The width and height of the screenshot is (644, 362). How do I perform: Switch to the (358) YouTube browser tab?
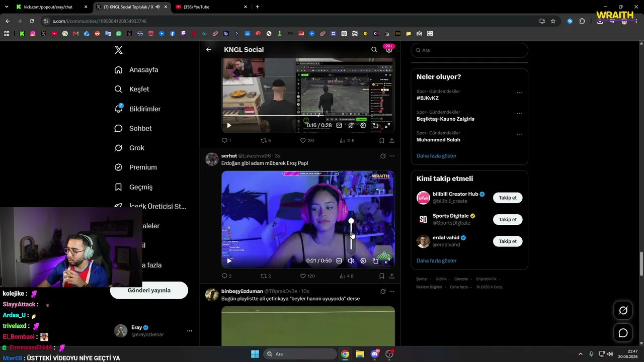(211, 7)
